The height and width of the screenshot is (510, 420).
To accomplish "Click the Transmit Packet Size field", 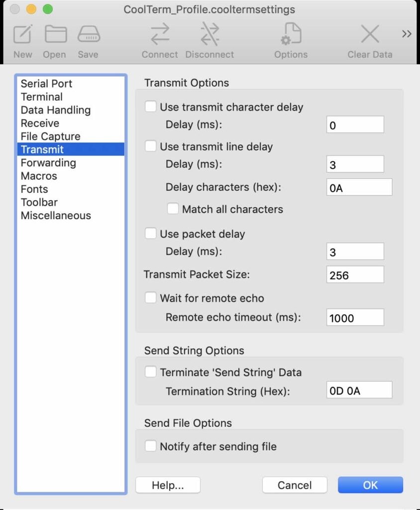I will 355,275.
